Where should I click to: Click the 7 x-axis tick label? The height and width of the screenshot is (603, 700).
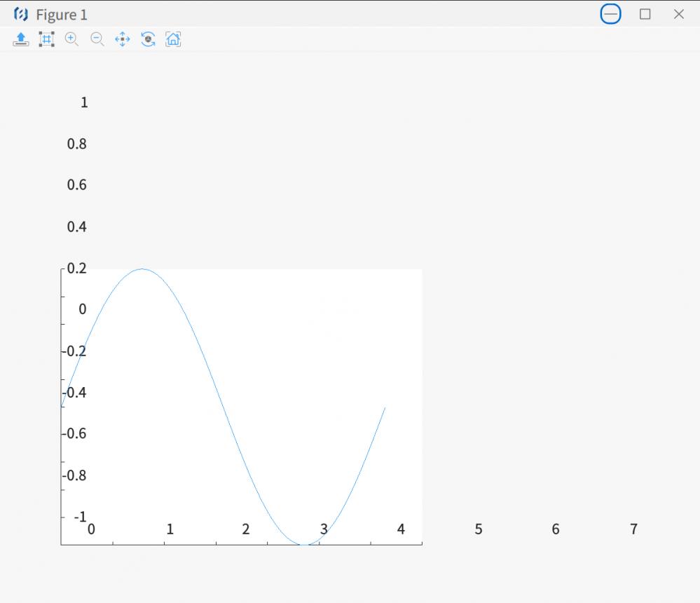633,529
